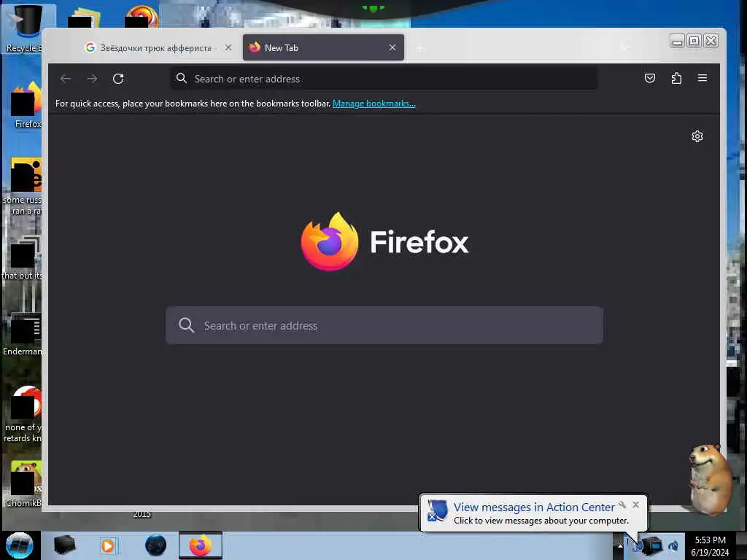
Task: Select the Firefox desktop shortcut
Action: tap(26, 106)
